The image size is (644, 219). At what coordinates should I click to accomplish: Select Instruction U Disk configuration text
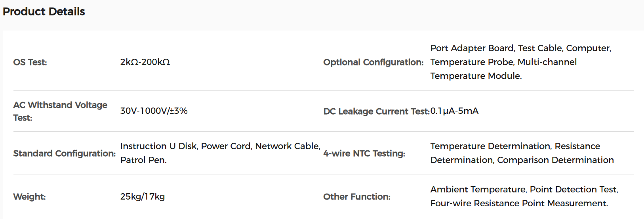(x=220, y=153)
